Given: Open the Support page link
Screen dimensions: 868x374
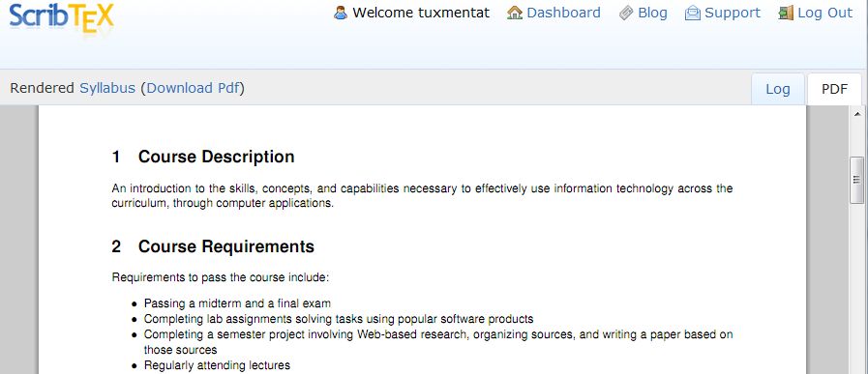Looking at the screenshot, I should (733, 13).
